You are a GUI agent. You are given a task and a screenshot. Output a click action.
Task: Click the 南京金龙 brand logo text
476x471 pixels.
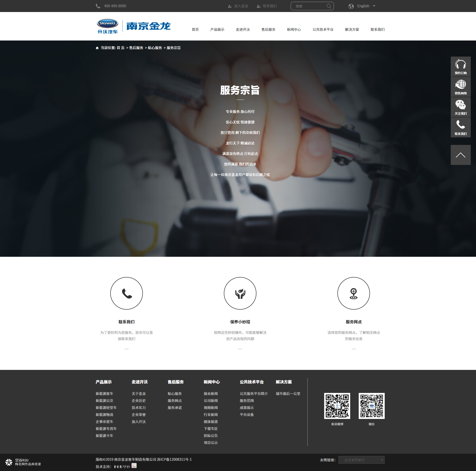149,26
